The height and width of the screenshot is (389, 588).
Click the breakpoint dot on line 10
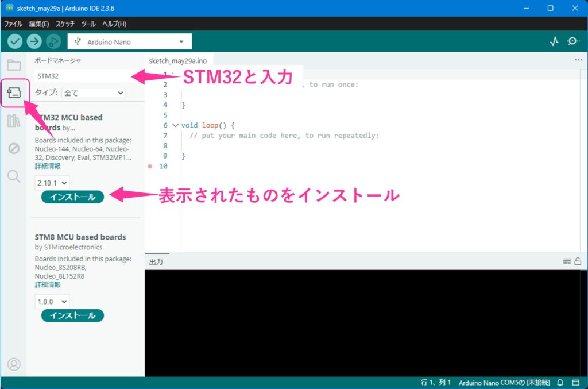(x=150, y=166)
